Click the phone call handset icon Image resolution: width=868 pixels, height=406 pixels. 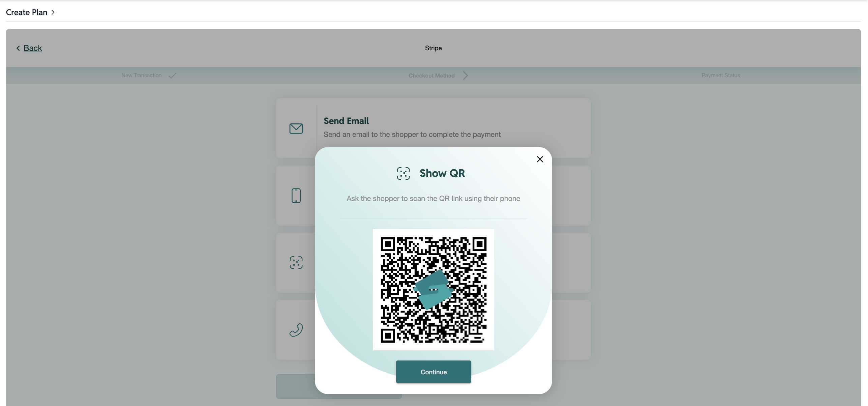296,330
